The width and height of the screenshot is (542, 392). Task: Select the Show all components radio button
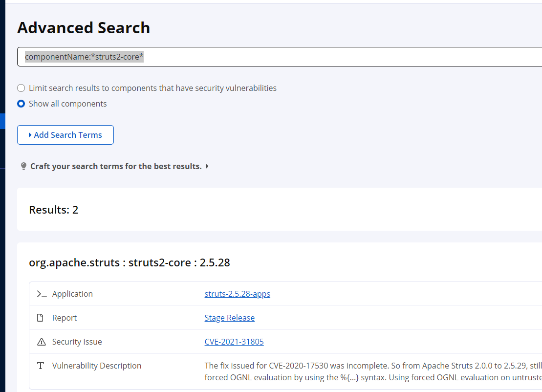(x=21, y=104)
